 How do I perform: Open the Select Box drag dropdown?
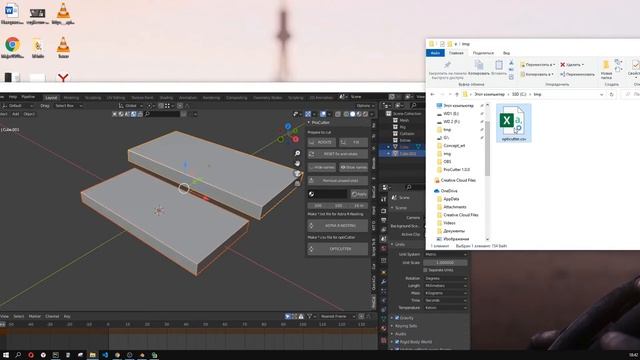(69, 106)
